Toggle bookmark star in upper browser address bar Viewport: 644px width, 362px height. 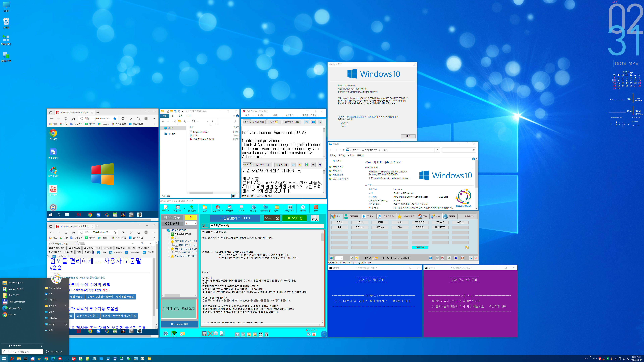tap(115, 118)
